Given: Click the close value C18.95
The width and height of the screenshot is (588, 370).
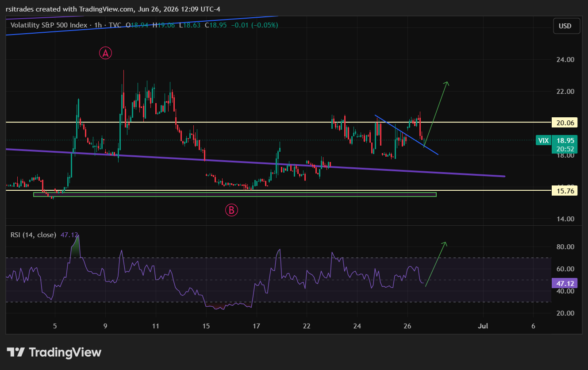Looking at the screenshot, I should click(215, 25).
